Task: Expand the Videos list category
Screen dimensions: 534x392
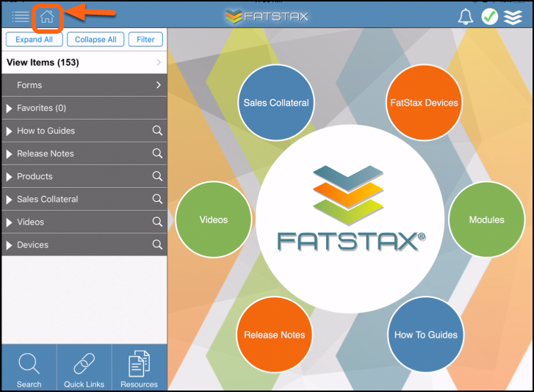Action: point(10,222)
